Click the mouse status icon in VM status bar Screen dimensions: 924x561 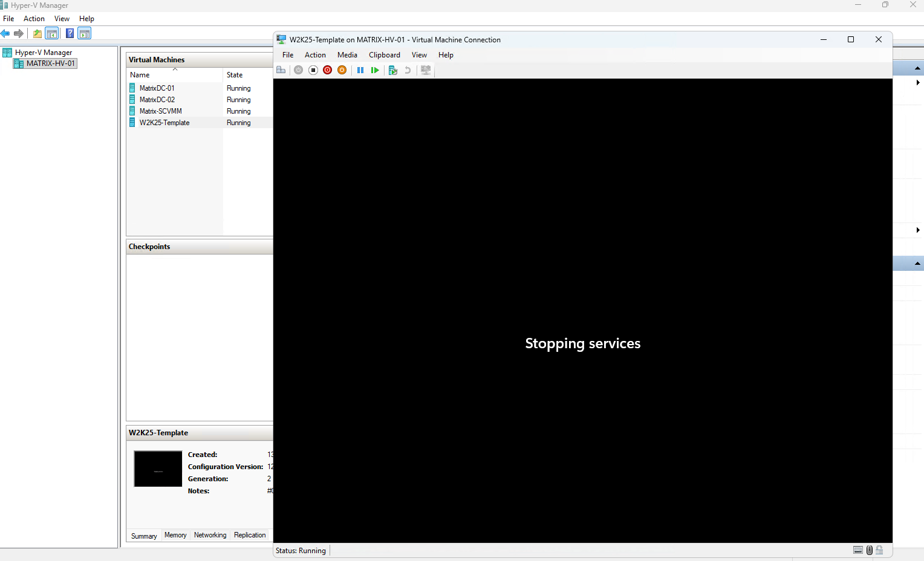point(870,550)
